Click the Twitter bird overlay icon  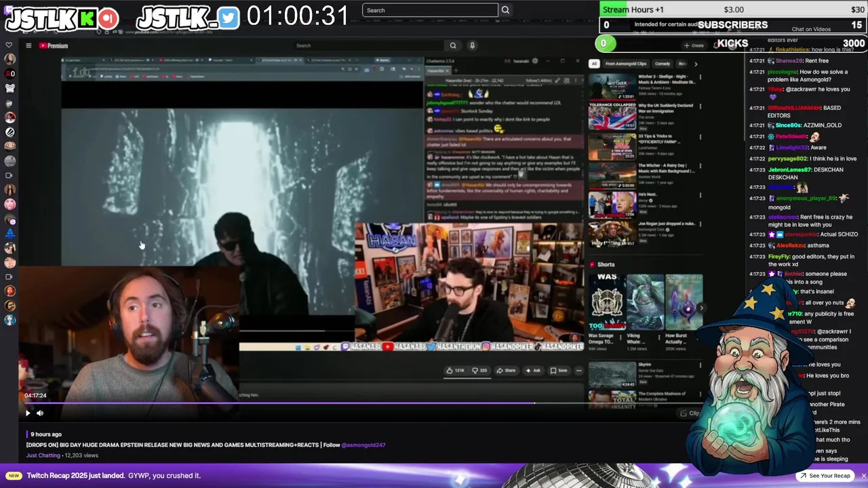[x=229, y=18]
